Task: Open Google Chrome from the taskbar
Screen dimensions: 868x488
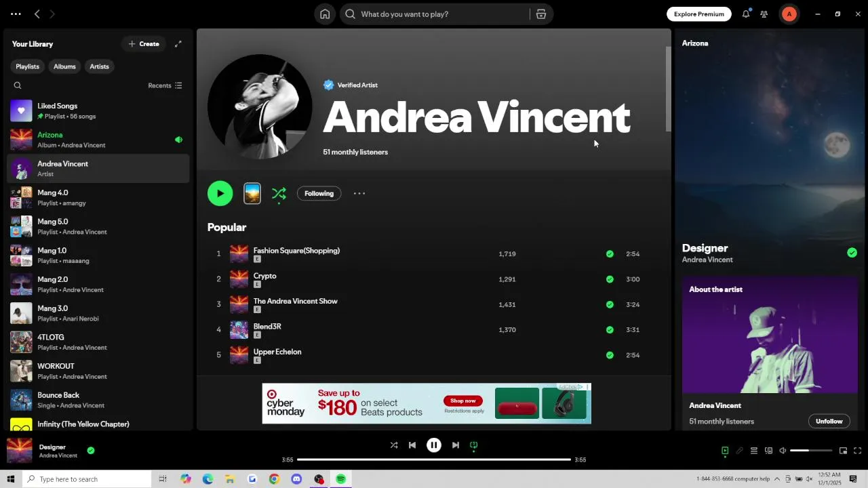Action: tap(274, 479)
